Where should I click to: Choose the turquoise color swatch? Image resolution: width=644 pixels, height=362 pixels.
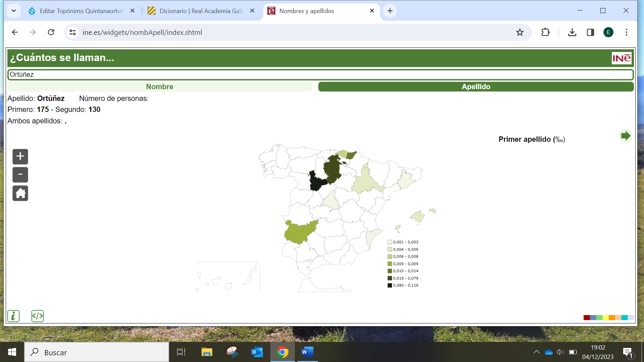(624, 317)
